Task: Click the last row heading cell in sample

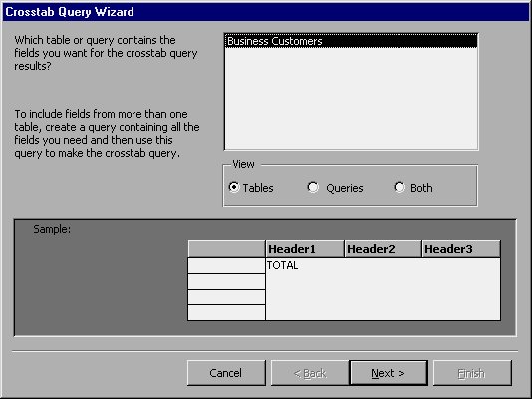Action: (226, 312)
